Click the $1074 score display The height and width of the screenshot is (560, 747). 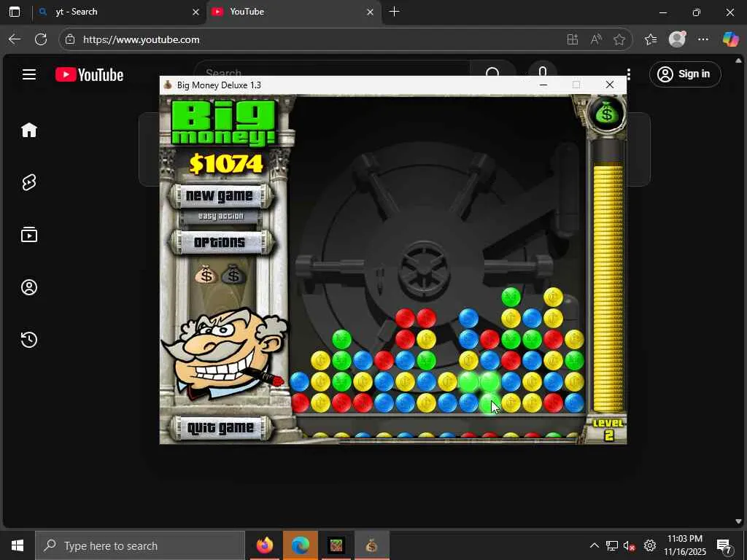coord(226,164)
